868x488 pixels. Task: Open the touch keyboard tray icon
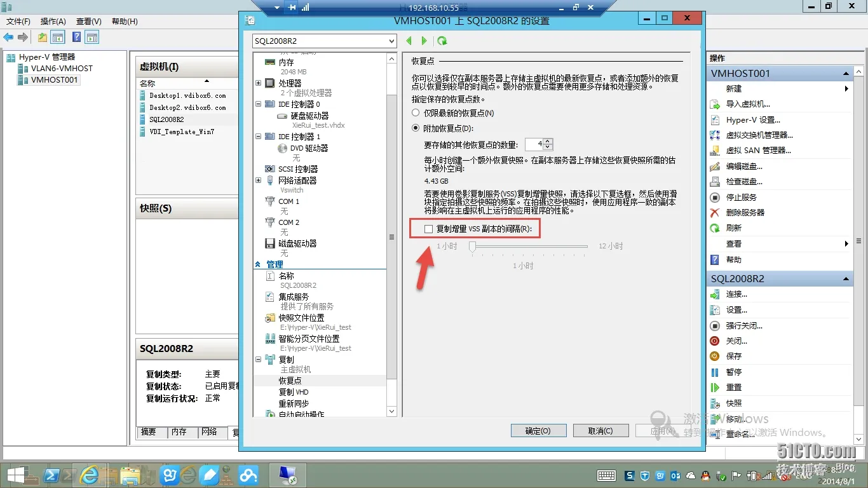[606, 475]
